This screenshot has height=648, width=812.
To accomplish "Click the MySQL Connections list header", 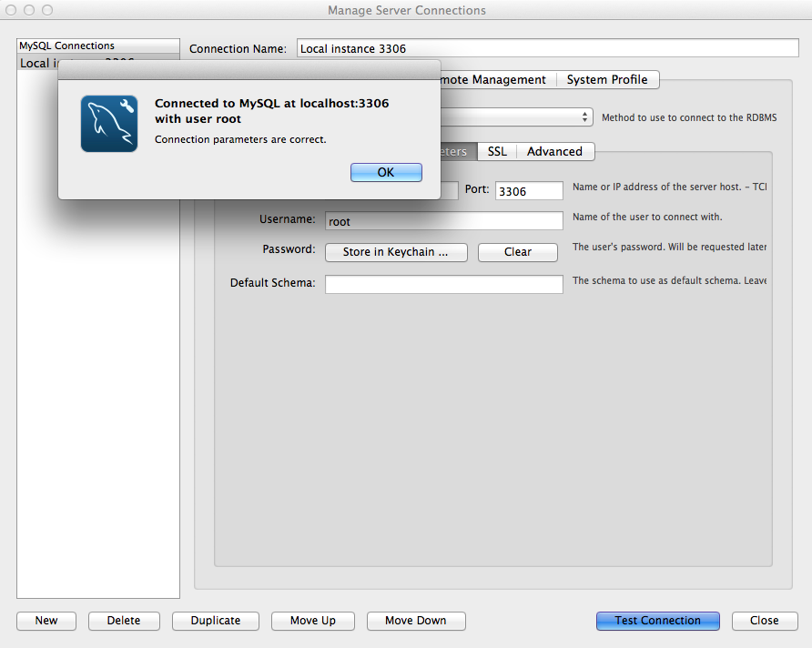I will (98, 46).
